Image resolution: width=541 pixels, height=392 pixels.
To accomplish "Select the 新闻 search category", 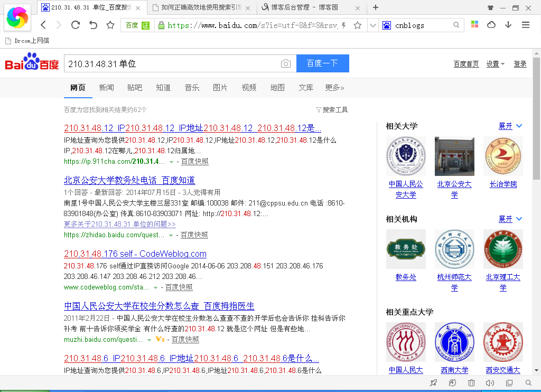I will click(x=106, y=88).
